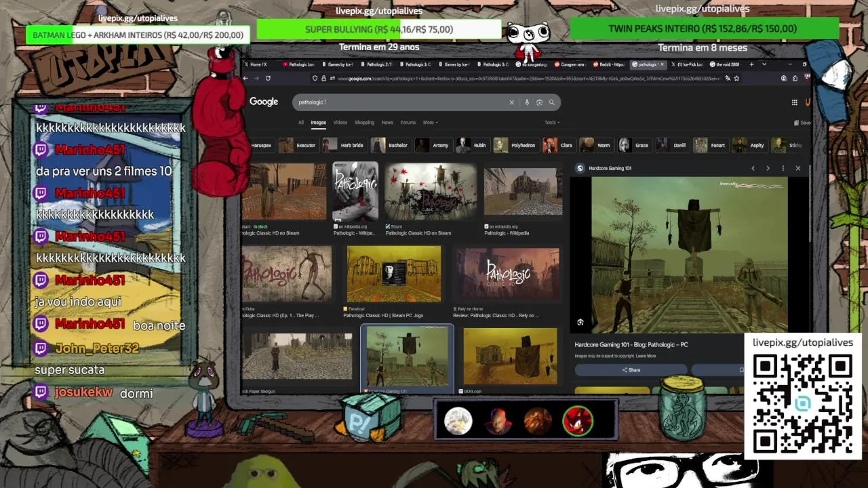
Task: Search by image with the Lens camera icon
Action: [539, 102]
